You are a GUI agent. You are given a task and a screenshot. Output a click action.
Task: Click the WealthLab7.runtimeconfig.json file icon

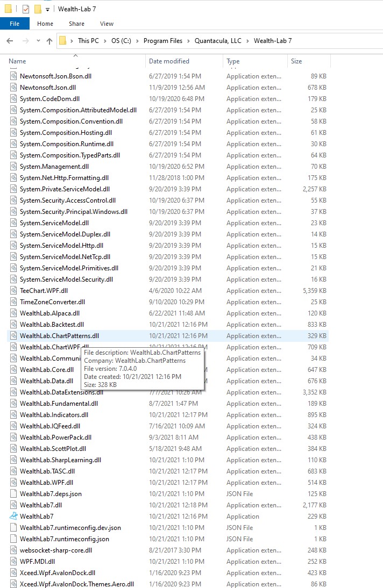point(13,539)
